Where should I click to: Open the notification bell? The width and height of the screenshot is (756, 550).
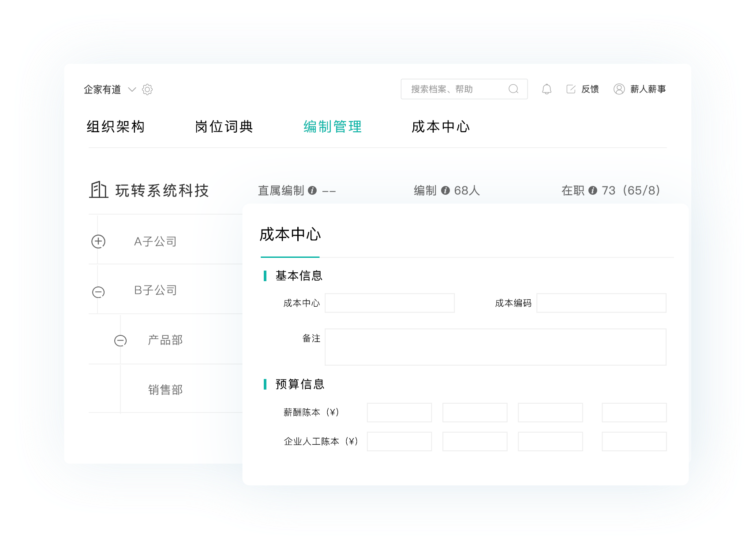click(547, 89)
